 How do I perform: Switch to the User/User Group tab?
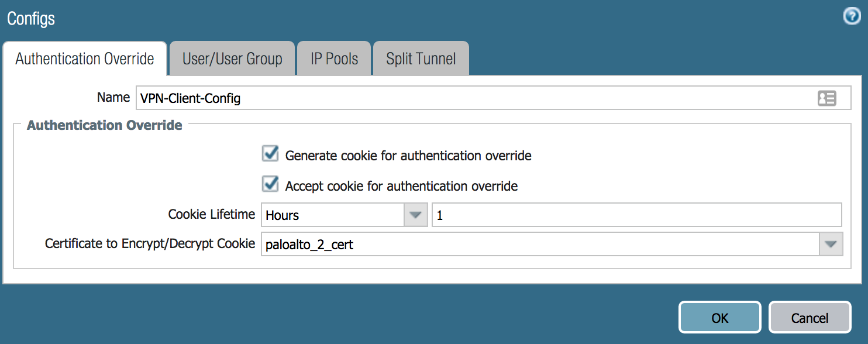(x=232, y=59)
